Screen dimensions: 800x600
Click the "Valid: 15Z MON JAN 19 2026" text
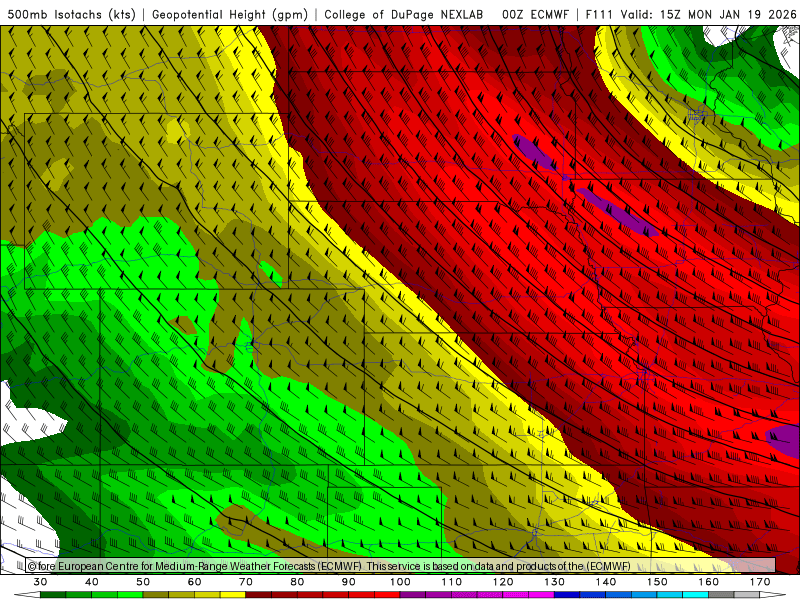pos(709,15)
